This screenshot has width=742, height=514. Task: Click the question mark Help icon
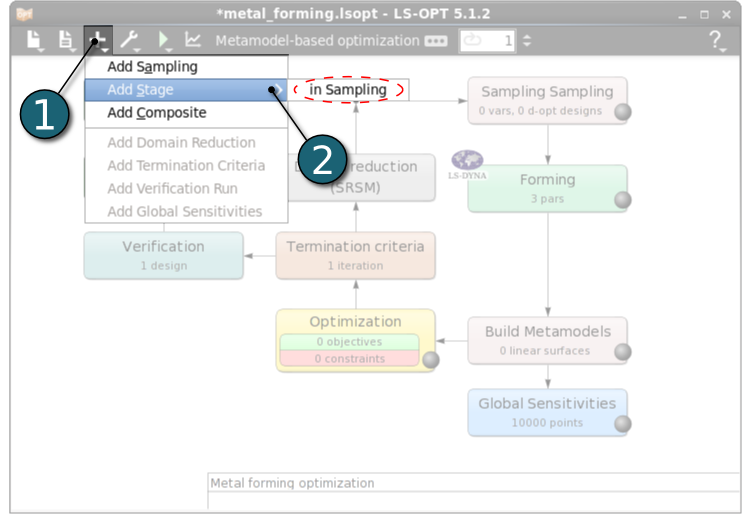(716, 41)
